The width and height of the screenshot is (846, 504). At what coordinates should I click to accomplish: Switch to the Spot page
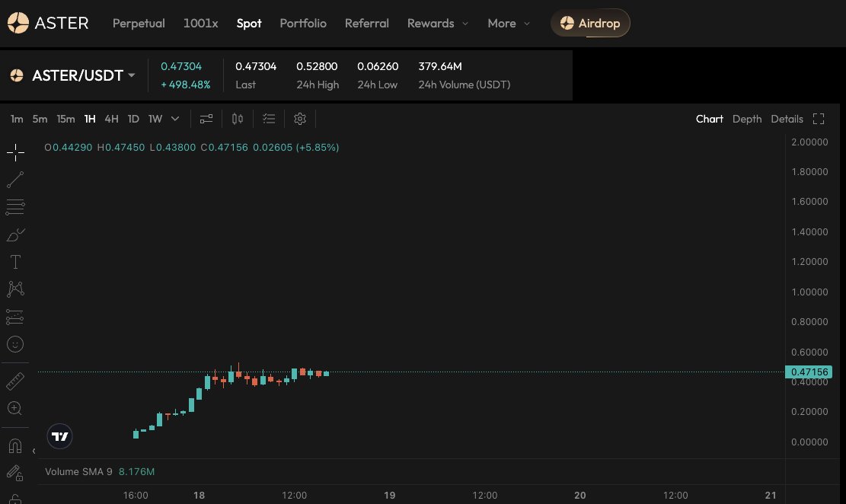coord(249,23)
